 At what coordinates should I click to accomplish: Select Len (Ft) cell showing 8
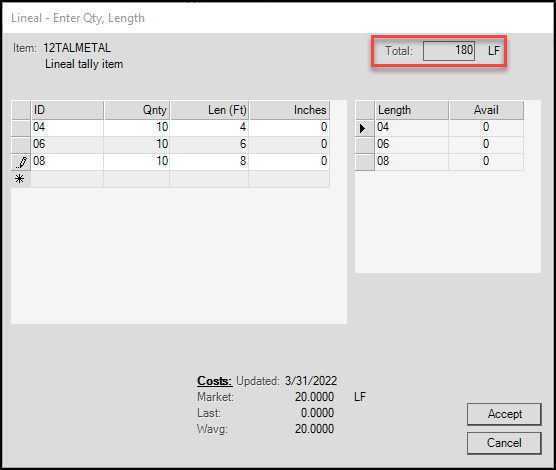point(209,162)
